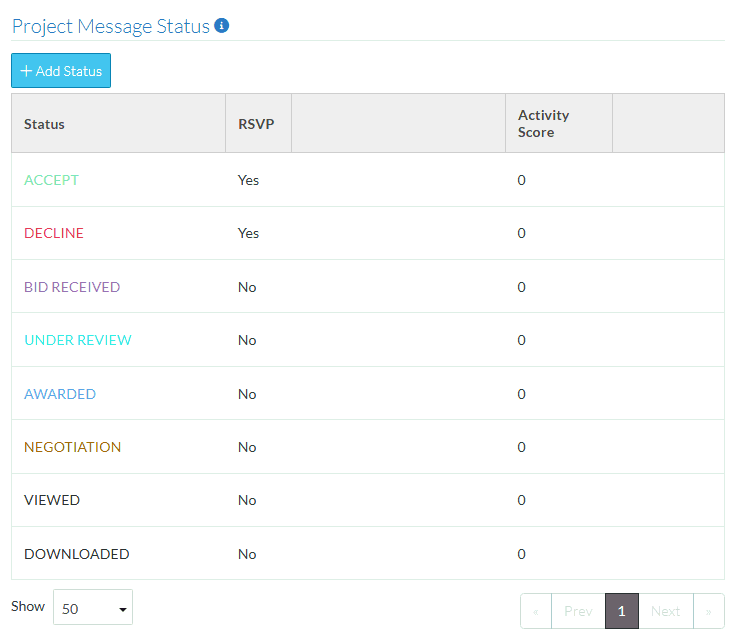Viewport: 732px width, 636px height.
Task: Open the BID RECEIVED status
Action: click(x=72, y=287)
